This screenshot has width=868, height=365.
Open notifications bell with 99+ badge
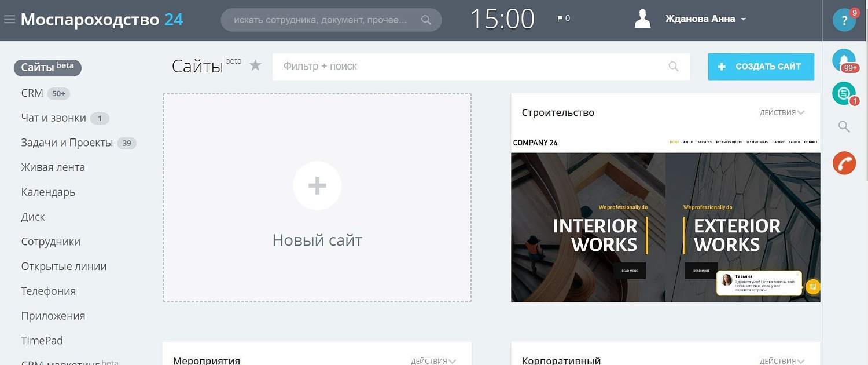point(844,60)
